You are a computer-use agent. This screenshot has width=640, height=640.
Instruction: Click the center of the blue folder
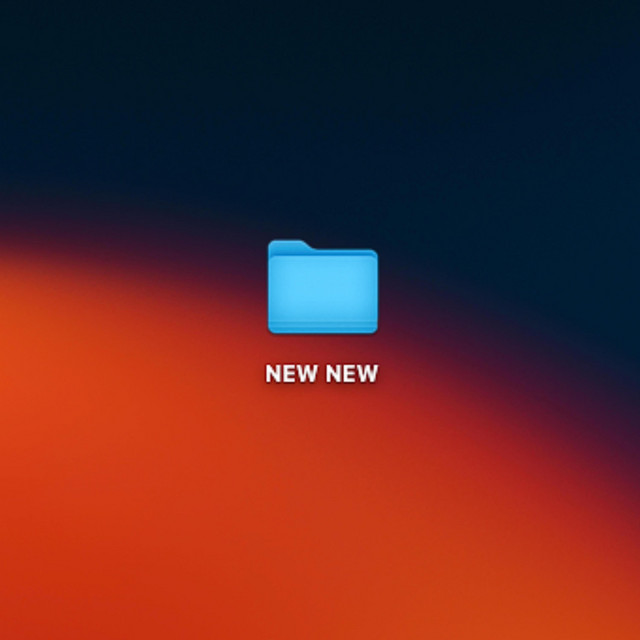[x=322, y=290]
